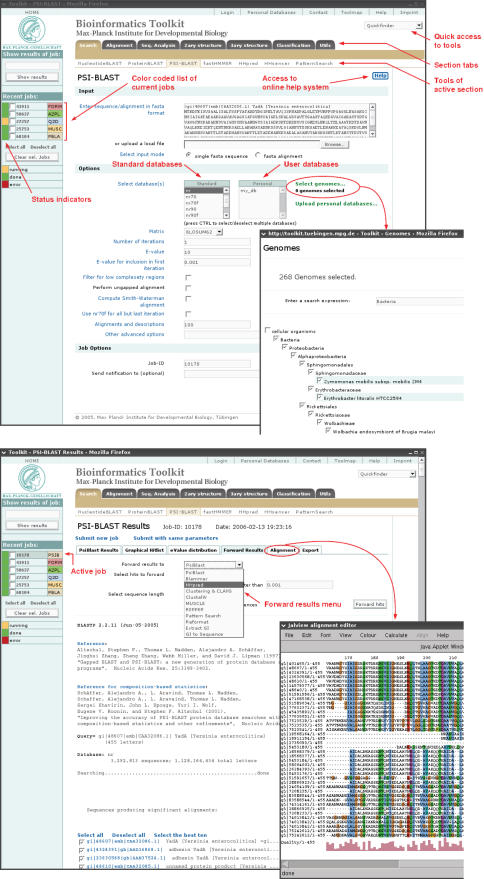Screen dimensions: 484x879
Task: Click Login in input window's top navigation
Action: [227, 12]
